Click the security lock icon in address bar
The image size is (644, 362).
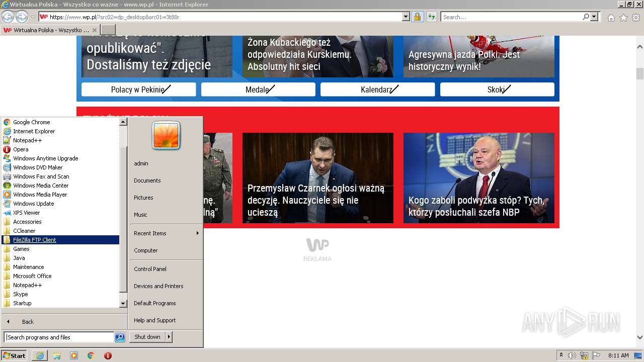pyautogui.click(x=417, y=17)
